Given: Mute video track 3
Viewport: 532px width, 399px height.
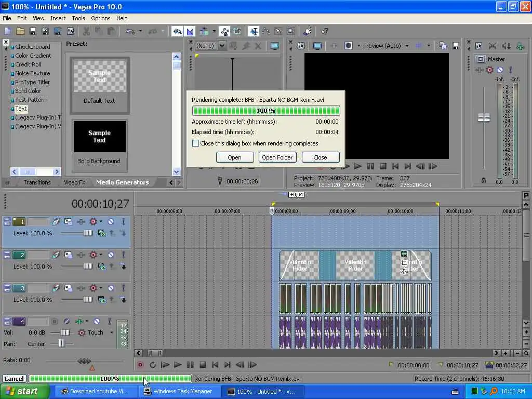Looking at the screenshot, I should (111, 288).
